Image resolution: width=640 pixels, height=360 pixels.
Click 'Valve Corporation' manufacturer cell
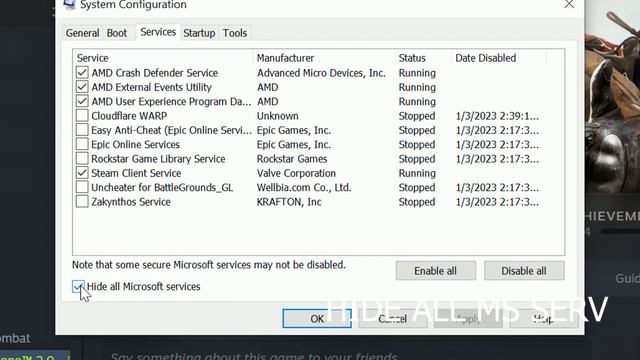[296, 173]
